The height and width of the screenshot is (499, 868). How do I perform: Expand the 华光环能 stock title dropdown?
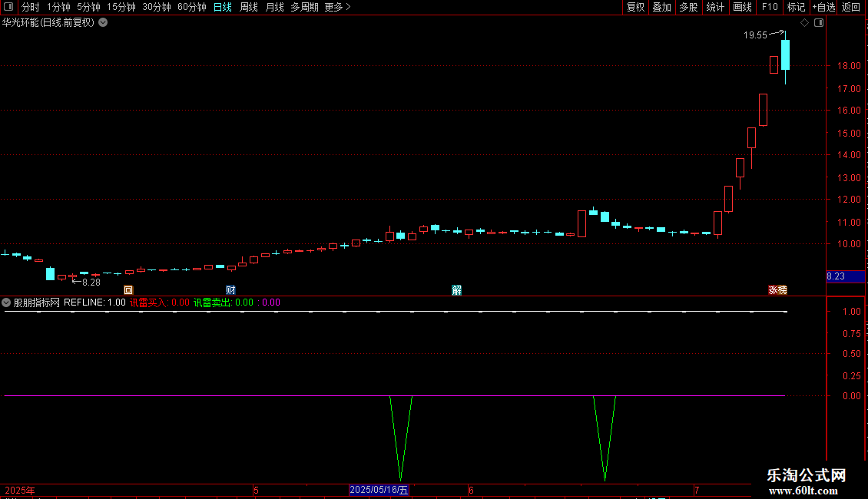pyautogui.click(x=103, y=23)
